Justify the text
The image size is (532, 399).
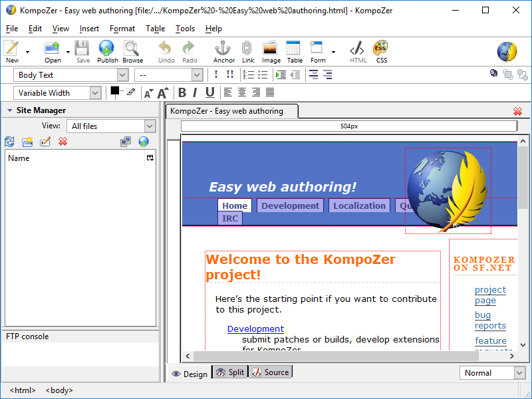(270, 92)
